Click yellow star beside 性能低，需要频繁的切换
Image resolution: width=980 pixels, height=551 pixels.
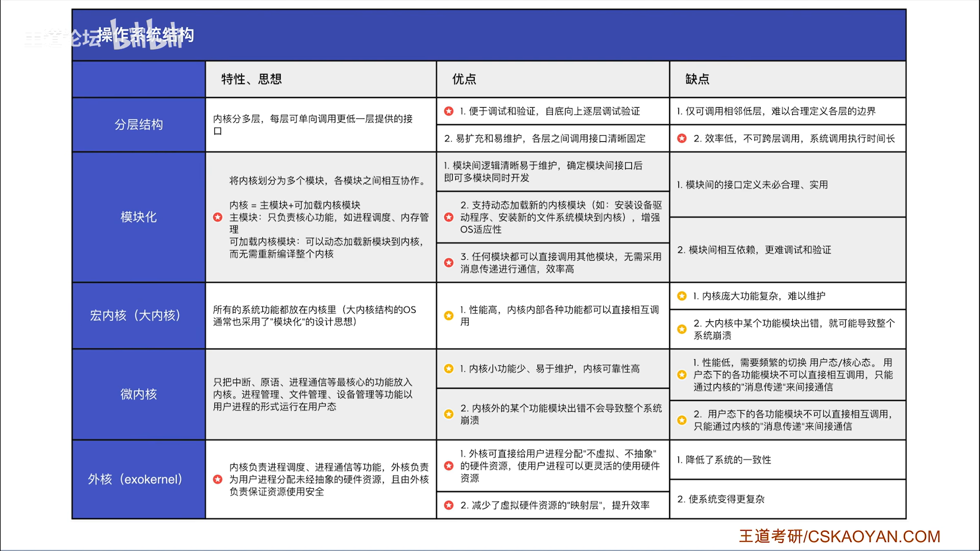pos(682,375)
